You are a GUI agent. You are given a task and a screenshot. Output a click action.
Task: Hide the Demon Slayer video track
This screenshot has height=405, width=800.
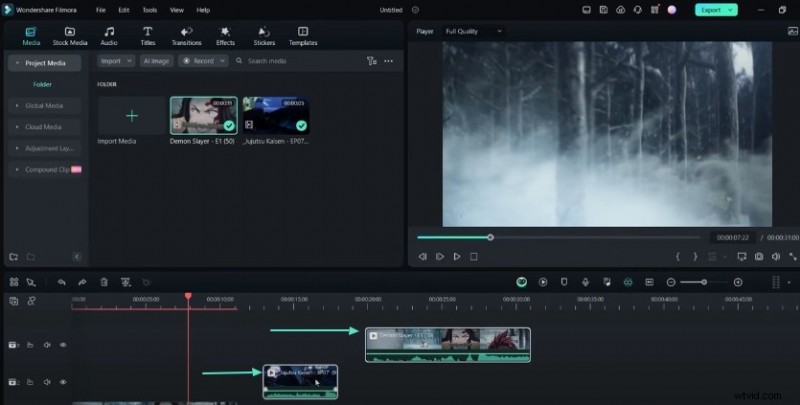[x=63, y=345]
